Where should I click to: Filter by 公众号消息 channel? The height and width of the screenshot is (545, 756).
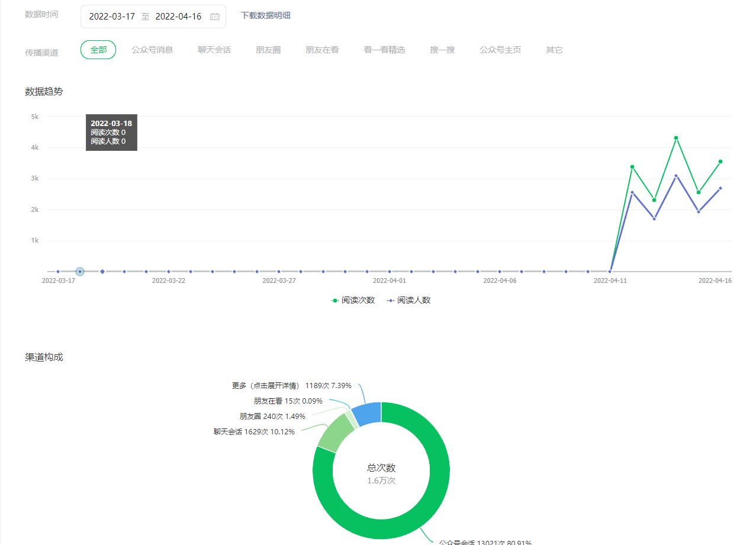(152, 50)
